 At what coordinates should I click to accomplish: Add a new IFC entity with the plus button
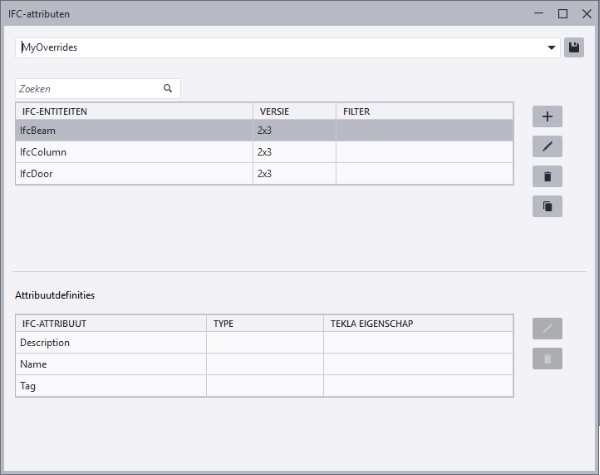[547, 116]
